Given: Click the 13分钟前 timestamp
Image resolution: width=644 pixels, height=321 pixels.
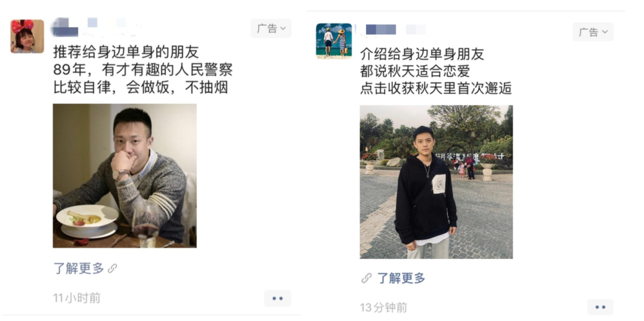Looking at the screenshot, I should (383, 307).
